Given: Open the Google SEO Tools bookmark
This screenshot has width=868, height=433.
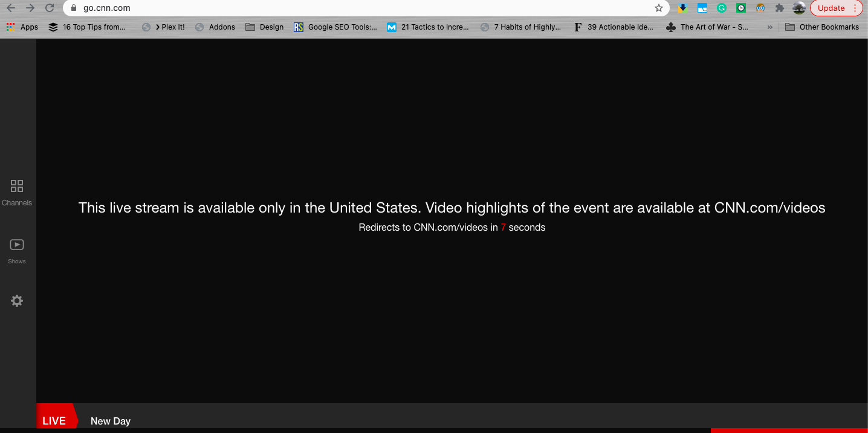Looking at the screenshot, I should pyautogui.click(x=335, y=27).
